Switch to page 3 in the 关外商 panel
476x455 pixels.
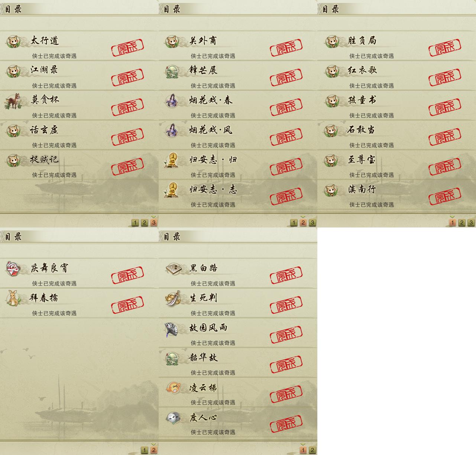coord(313,223)
